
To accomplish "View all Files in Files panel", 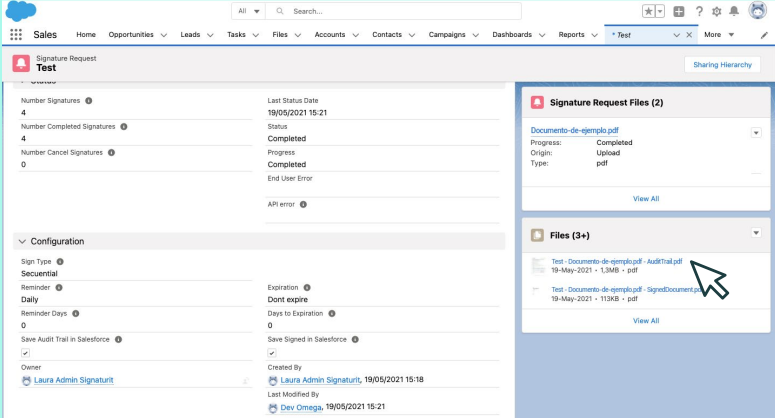I will [646, 321].
